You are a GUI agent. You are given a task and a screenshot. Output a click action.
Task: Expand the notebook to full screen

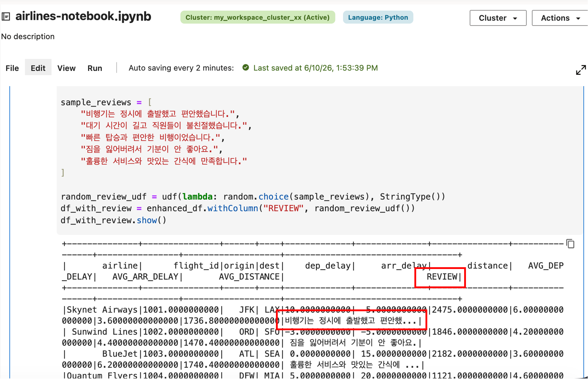(581, 70)
